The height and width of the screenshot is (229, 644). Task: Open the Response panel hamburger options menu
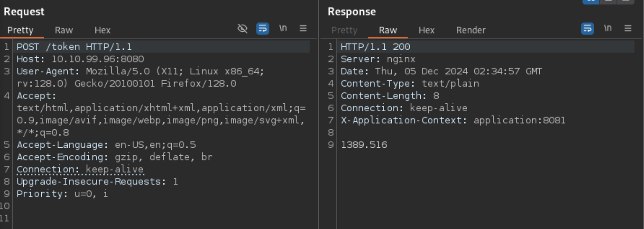click(x=628, y=28)
